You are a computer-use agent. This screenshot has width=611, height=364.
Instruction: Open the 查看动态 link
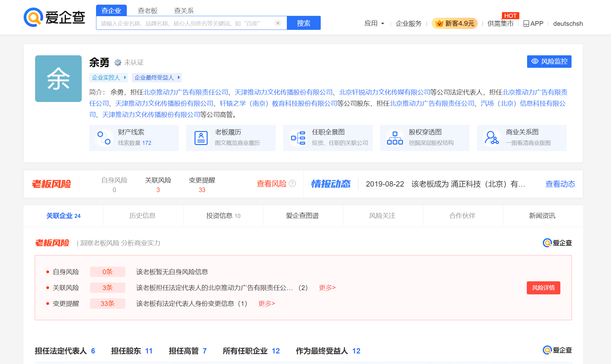point(560,184)
